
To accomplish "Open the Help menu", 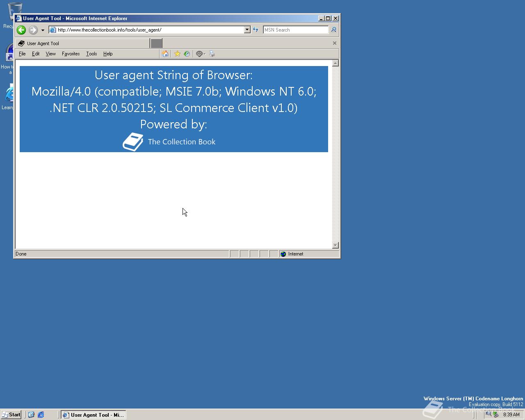I will 108,54.
